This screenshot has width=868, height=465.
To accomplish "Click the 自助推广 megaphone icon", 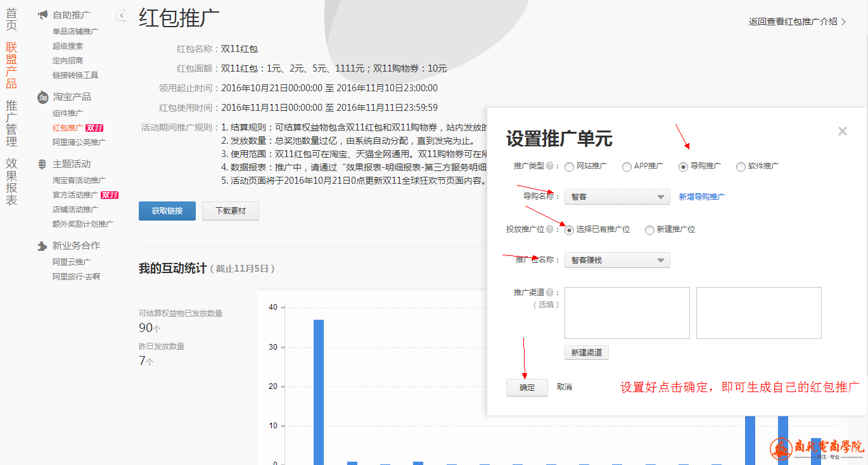I will point(43,14).
